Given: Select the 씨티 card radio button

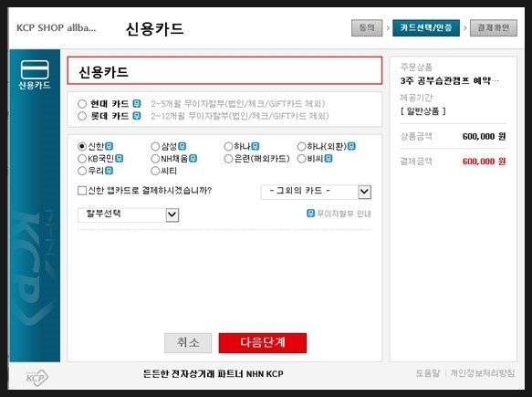Looking at the screenshot, I should pos(155,171).
